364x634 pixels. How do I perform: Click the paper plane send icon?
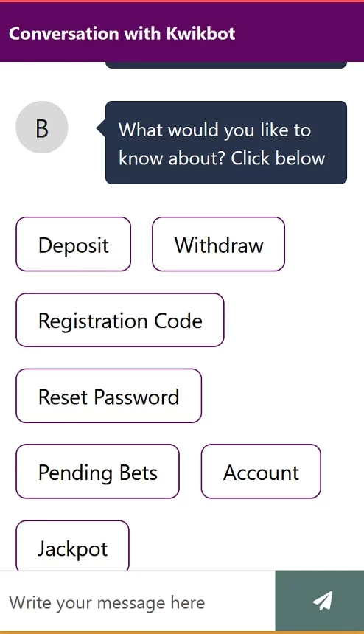(x=323, y=601)
